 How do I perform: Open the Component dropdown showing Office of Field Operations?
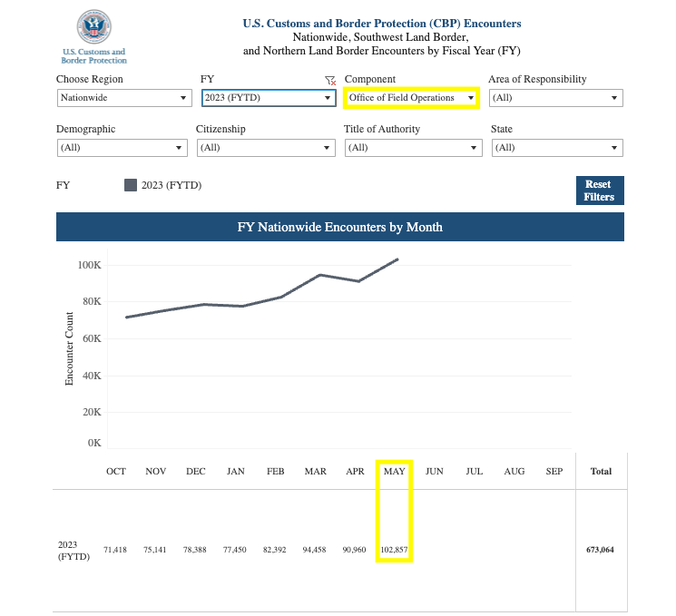(x=411, y=98)
